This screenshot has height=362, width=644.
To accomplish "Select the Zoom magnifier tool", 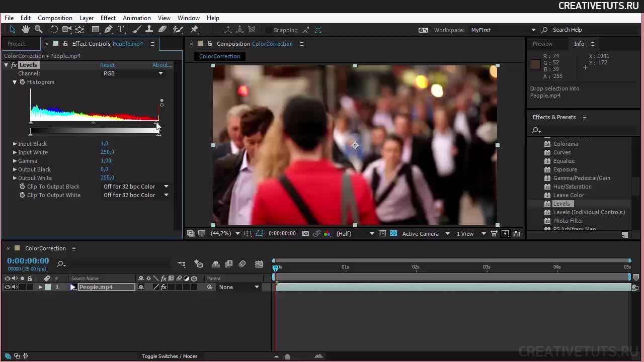I will pos(39,30).
